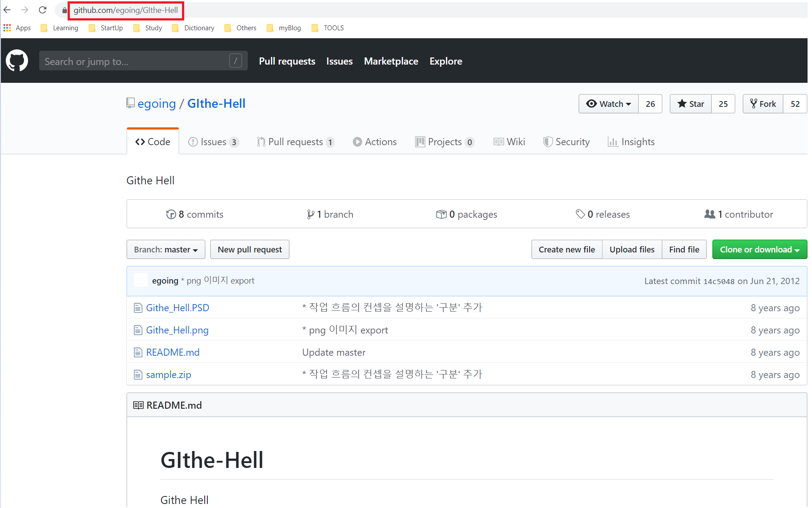Click the book icon in README.md header
The width and height of the screenshot is (812, 508).
click(138, 405)
